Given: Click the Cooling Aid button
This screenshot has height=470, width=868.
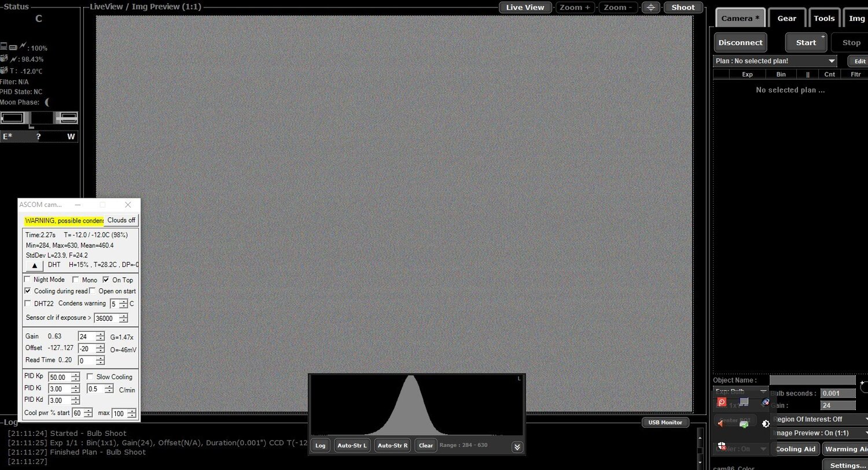Looking at the screenshot, I should tap(795, 449).
